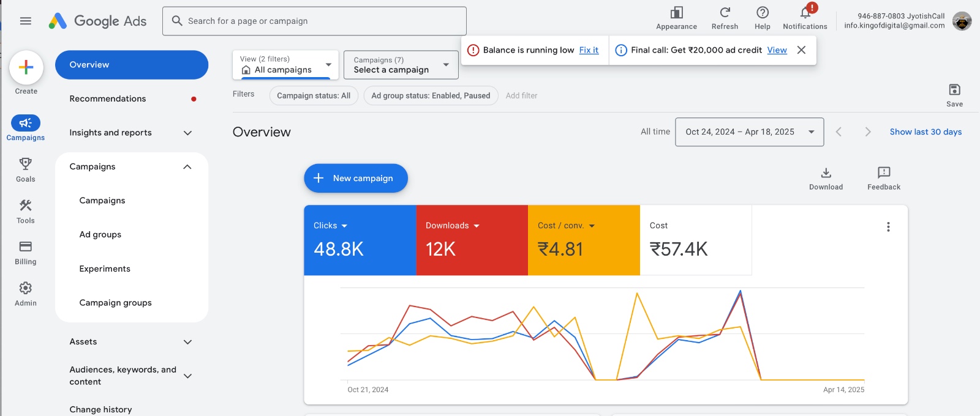Open the Tools wrench icon
980x416 pixels.
click(x=26, y=206)
